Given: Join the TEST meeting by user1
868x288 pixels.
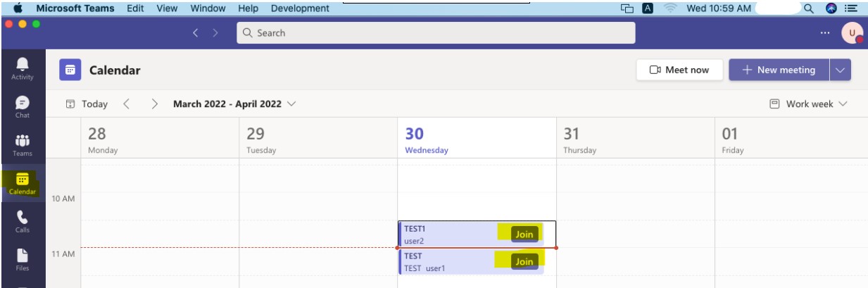Looking at the screenshot, I should pos(524,261).
